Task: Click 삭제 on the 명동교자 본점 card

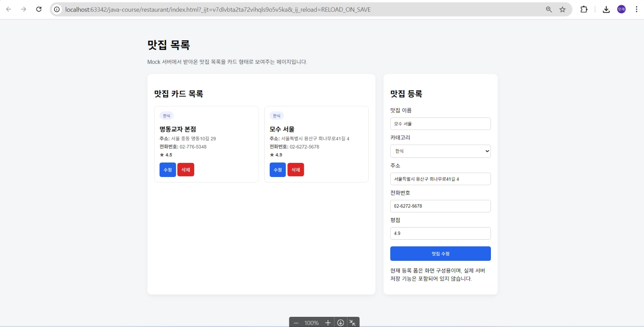Action: [186, 170]
